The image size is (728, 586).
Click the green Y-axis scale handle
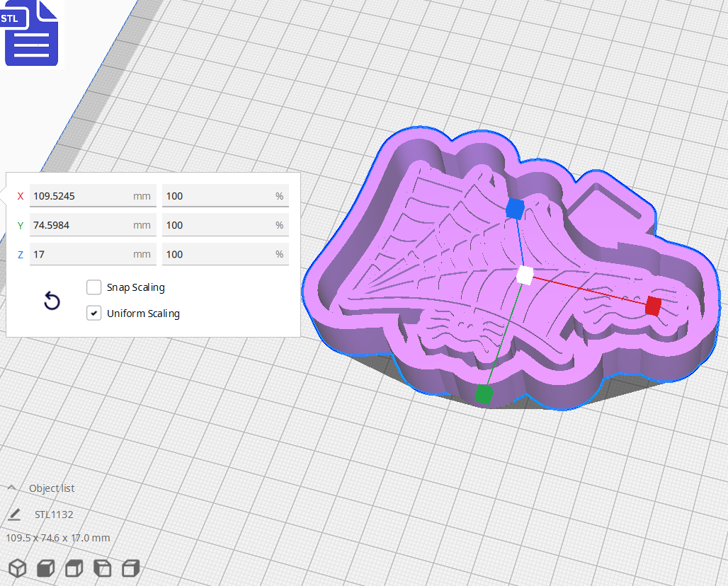pyautogui.click(x=484, y=393)
